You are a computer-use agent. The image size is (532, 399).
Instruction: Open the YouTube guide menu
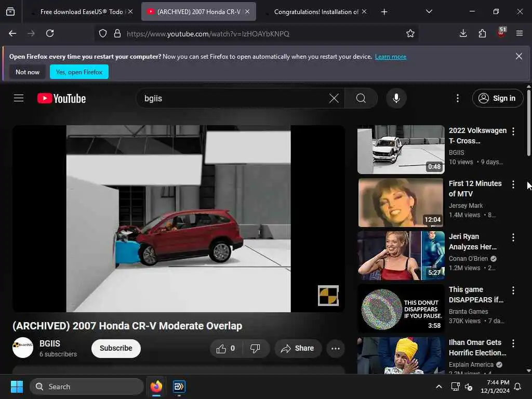pos(19,98)
